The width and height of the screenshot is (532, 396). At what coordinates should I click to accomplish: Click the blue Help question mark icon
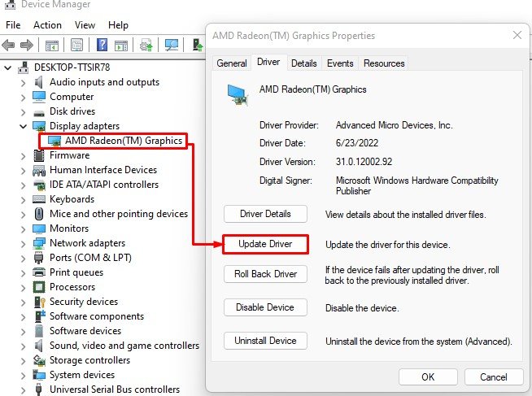[x=102, y=45]
